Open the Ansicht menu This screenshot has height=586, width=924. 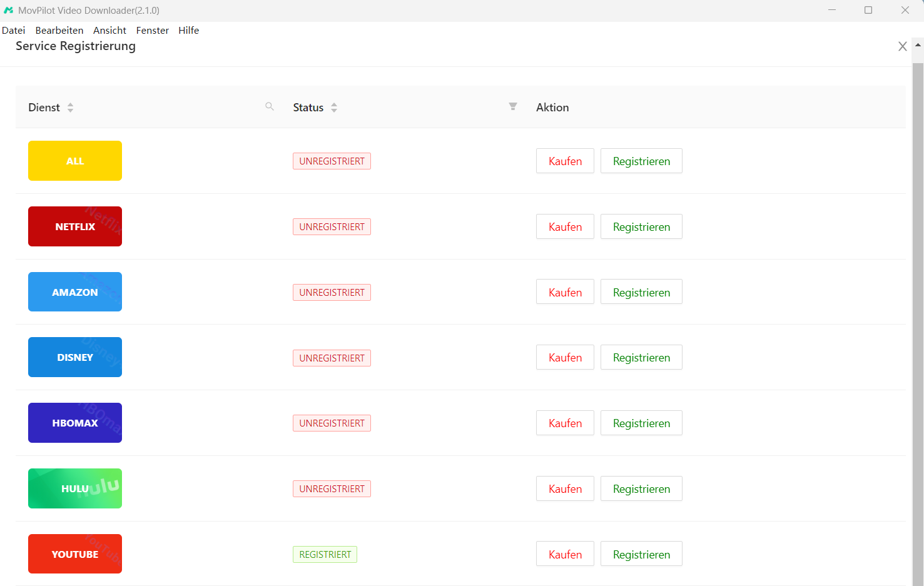click(109, 30)
